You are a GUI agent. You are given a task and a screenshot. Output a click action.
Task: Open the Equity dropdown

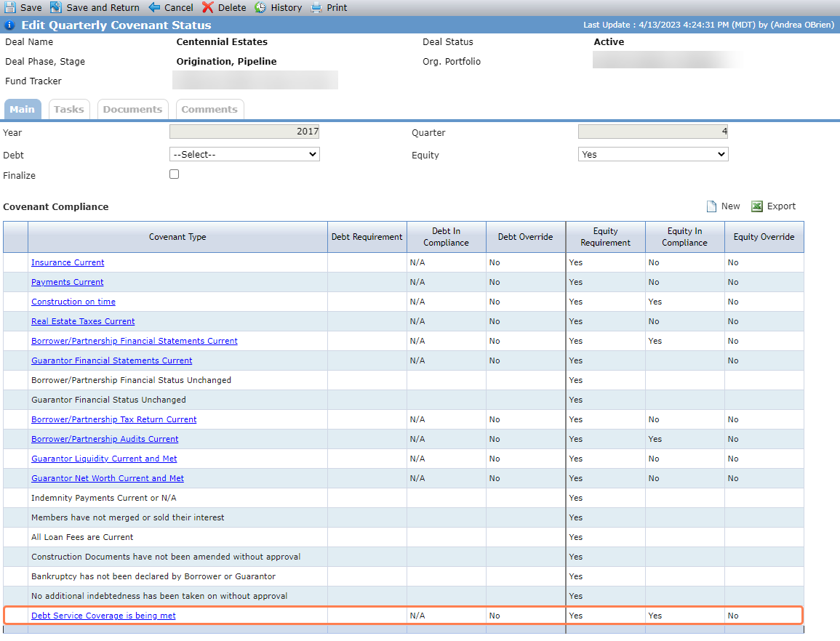[653, 154]
